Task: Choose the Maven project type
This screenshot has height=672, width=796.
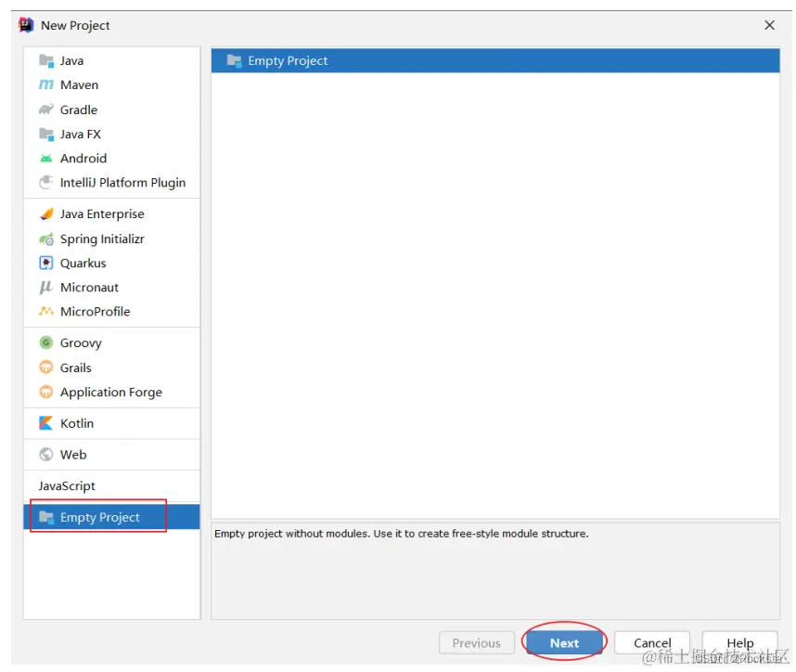Action: (x=111, y=84)
